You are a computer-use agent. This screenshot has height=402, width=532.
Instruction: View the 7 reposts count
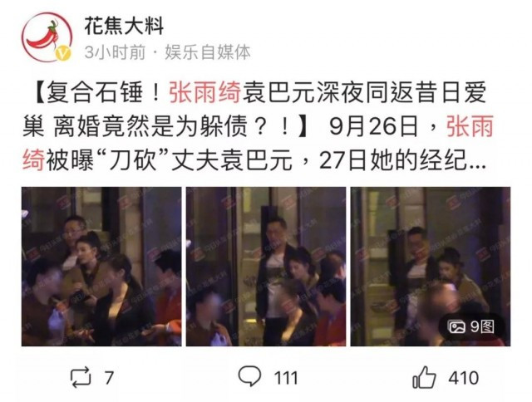coord(109,378)
